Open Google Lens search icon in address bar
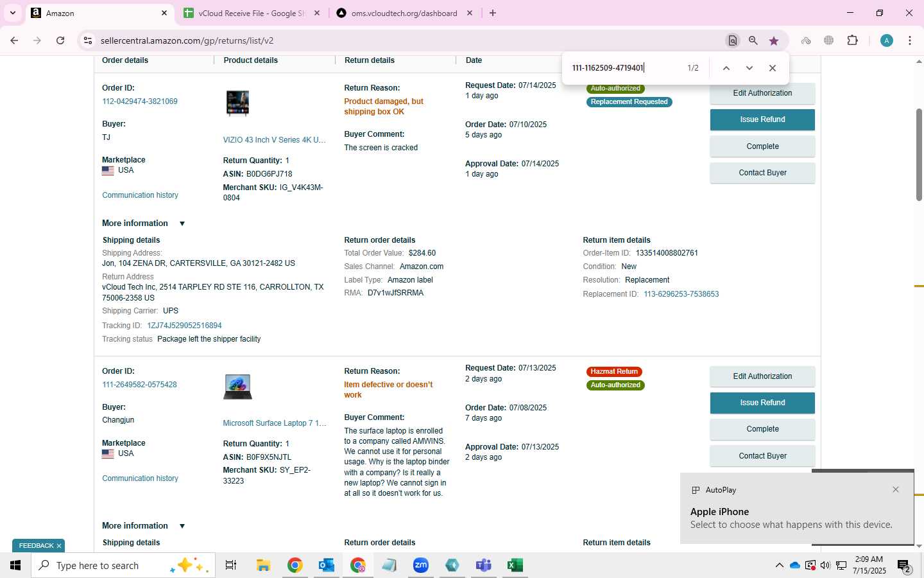 pos(732,40)
